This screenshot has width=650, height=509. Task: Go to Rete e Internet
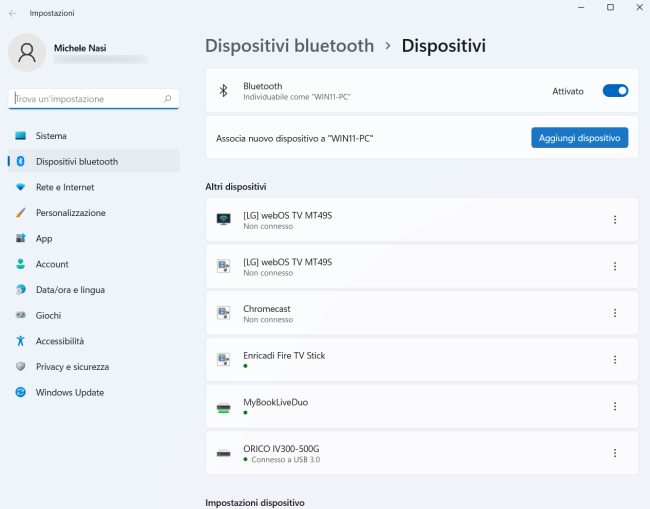point(94,187)
